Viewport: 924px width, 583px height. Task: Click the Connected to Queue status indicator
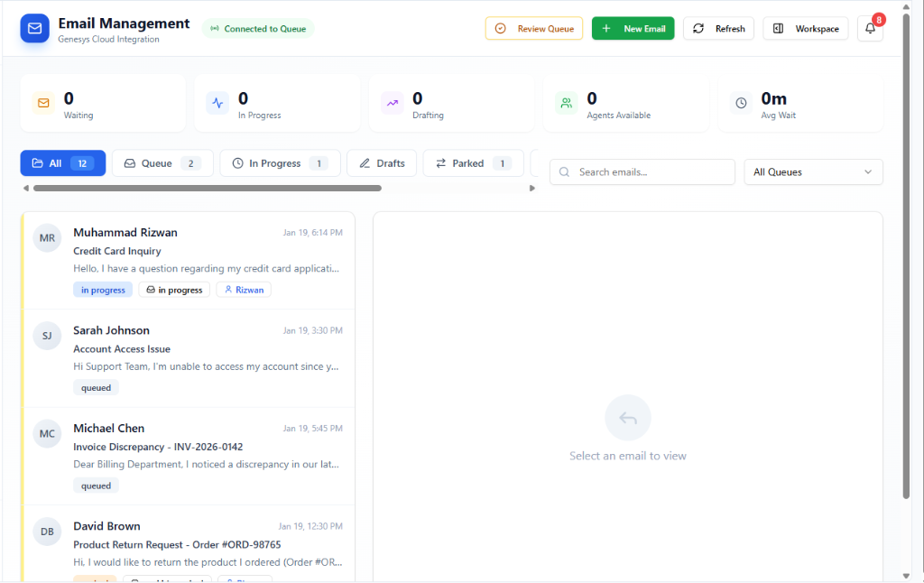tap(258, 28)
